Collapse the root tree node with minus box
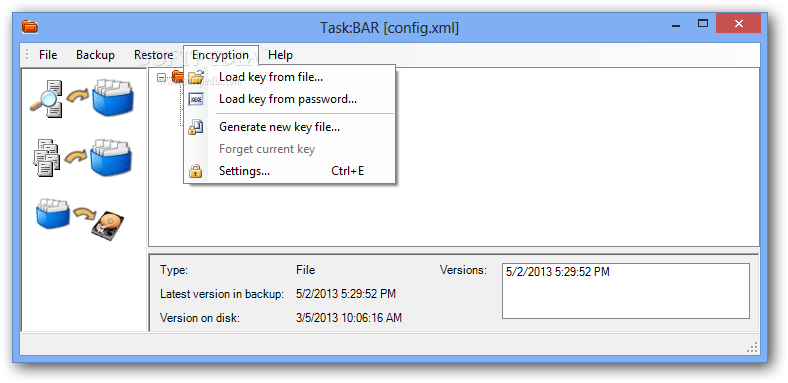 coord(161,77)
